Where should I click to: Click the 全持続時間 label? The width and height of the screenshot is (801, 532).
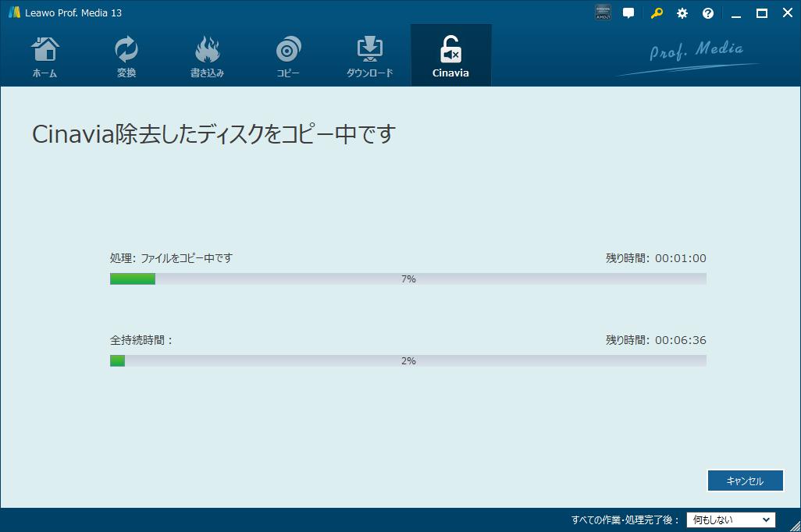[141, 340]
